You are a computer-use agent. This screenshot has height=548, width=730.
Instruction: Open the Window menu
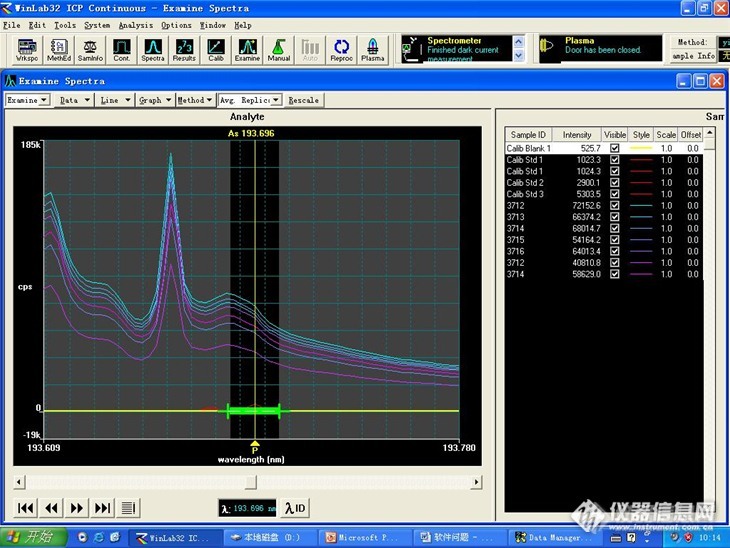(x=213, y=25)
